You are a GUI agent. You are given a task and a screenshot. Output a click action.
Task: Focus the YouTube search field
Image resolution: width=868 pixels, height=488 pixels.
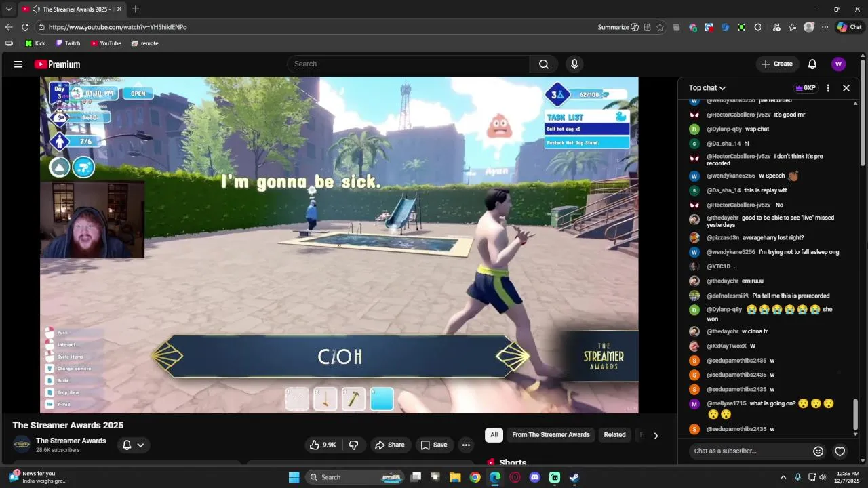pyautogui.click(x=409, y=64)
